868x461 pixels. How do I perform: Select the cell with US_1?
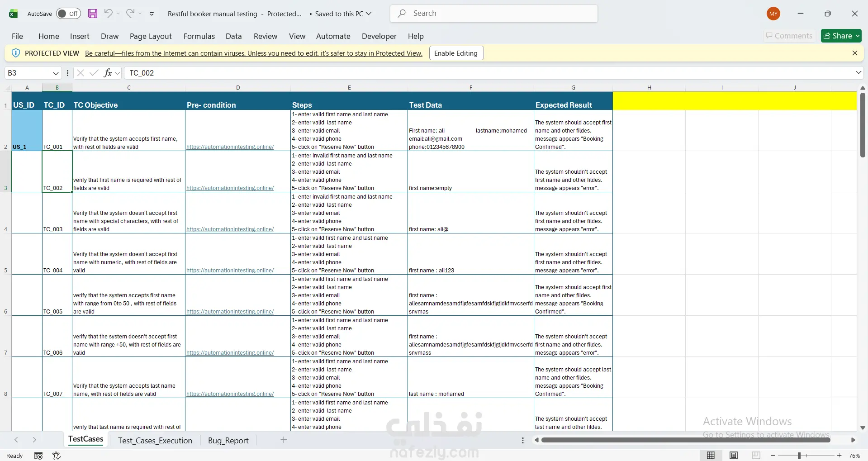click(x=27, y=130)
